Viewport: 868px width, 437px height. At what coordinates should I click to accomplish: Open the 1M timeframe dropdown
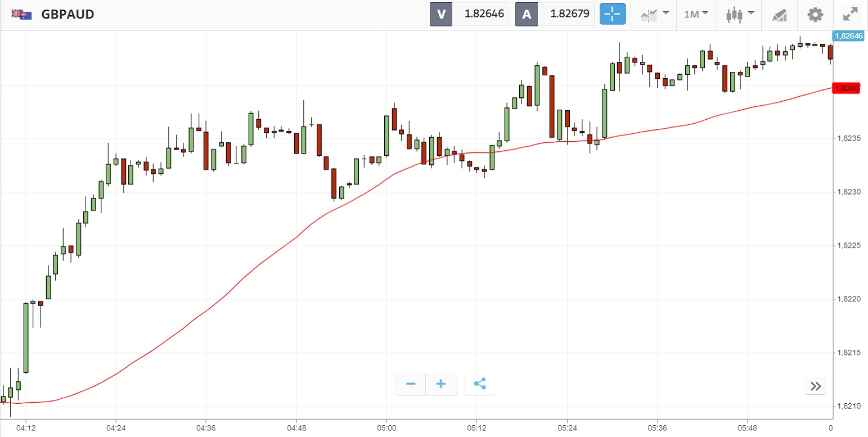(x=696, y=14)
